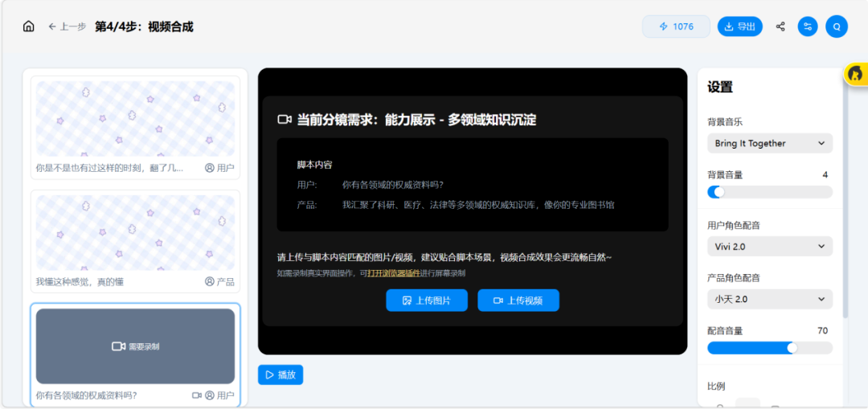Click caption 你有各领域的权威资料吗？ under third card
This screenshot has height=409, width=868.
click(x=86, y=395)
